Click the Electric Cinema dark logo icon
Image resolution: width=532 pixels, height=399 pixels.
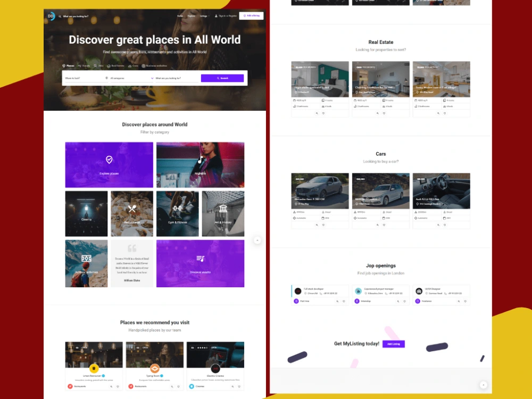click(x=215, y=368)
